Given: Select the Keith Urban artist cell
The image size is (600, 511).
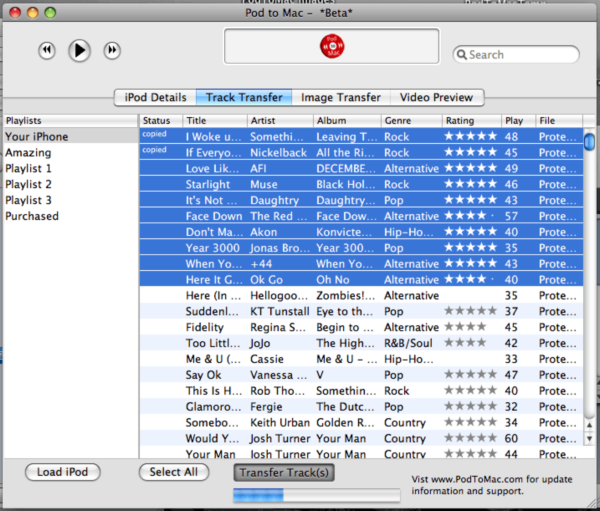Looking at the screenshot, I should click(x=280, y=423).
